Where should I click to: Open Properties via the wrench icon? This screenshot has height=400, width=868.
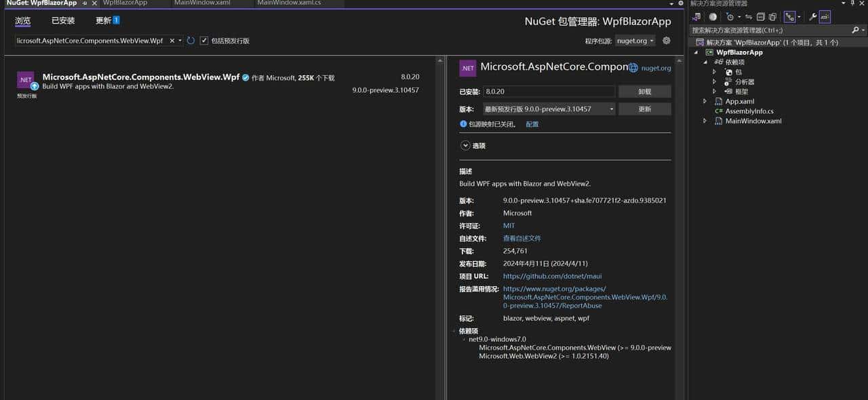(x=811, y=16)
